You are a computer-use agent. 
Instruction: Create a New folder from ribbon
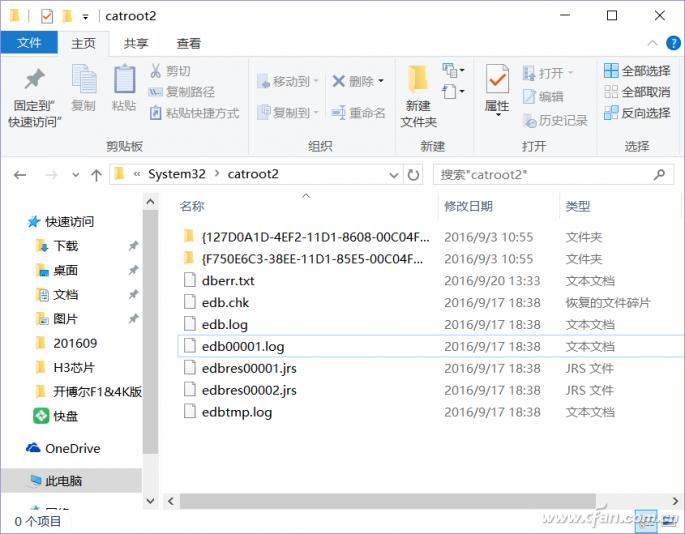418,97
